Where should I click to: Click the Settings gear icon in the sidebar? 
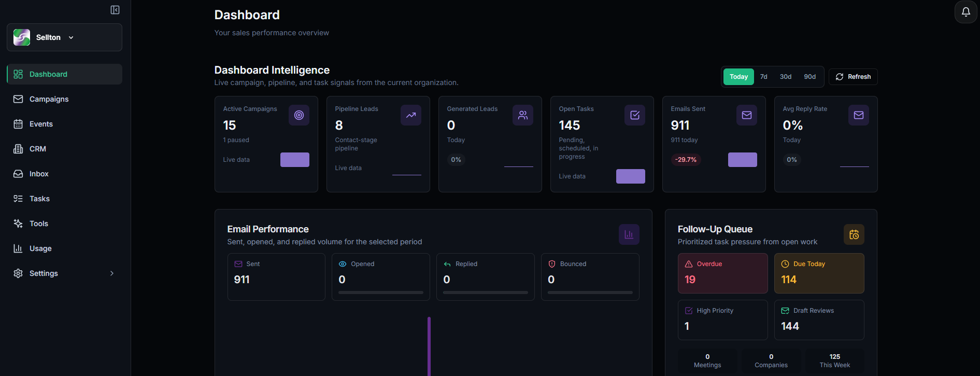[18, 273]
